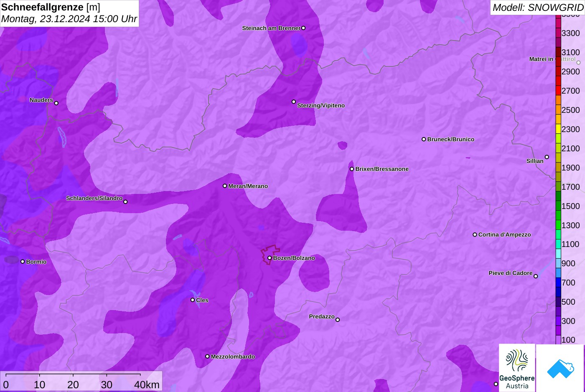Click the 'Schneefallgrenze [m]' title
The height and width of the screenshot is (392, 585).
51,7
